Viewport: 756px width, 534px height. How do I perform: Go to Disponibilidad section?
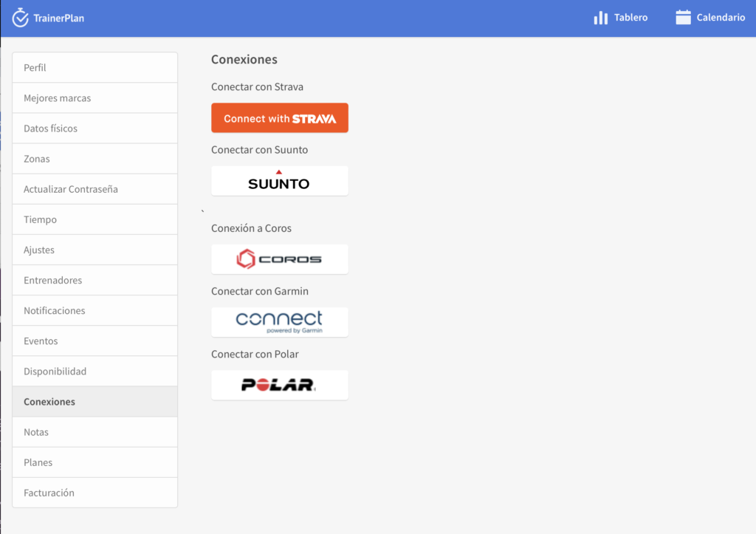[94, 372]
